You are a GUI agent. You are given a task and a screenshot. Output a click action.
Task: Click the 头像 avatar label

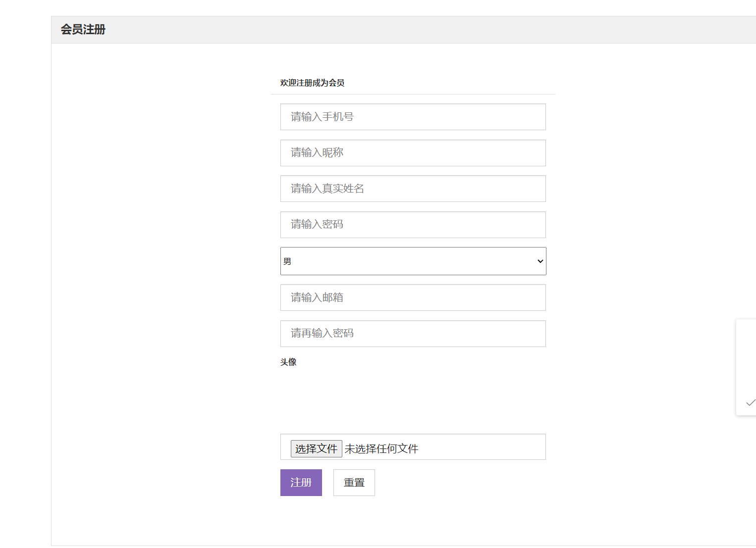click(288, 362)
